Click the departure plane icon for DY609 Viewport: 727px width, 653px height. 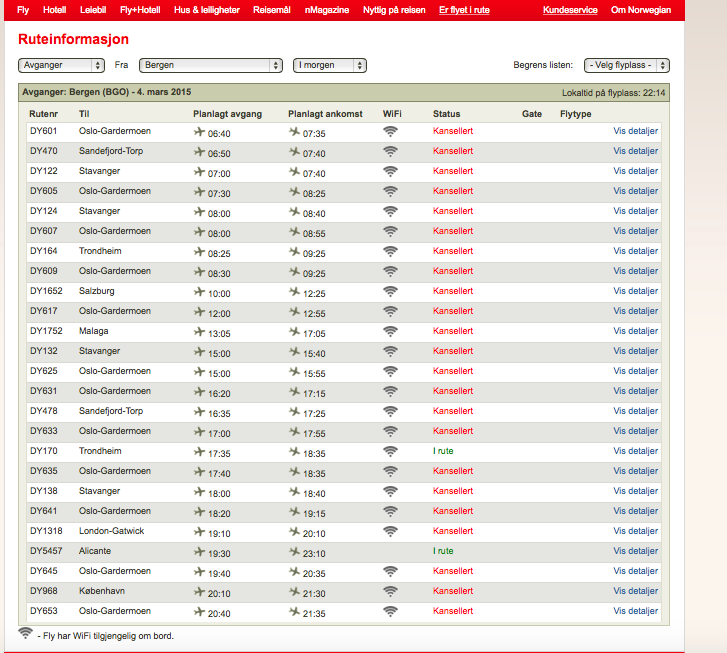pyautogui.click(x=199, y=271)
